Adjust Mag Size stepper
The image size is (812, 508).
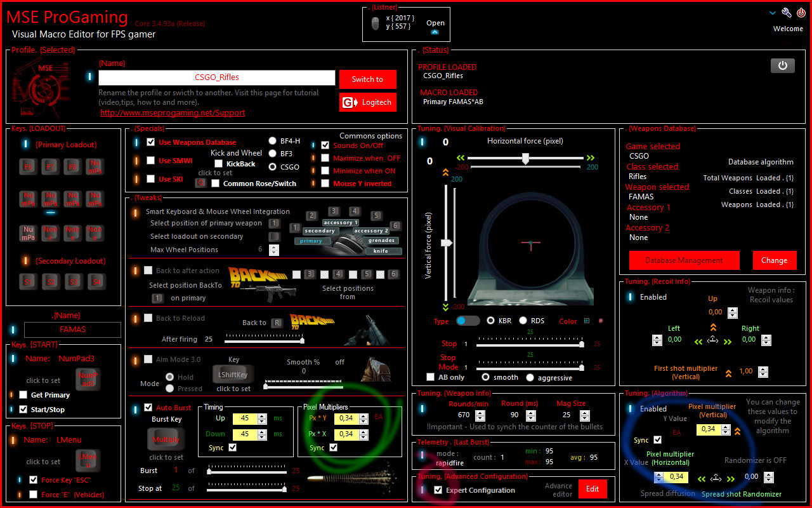coord(586,415)
